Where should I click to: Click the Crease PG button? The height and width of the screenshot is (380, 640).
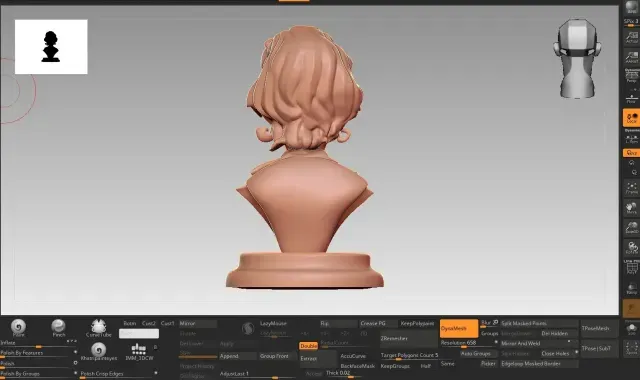click(x=378, y=323)
